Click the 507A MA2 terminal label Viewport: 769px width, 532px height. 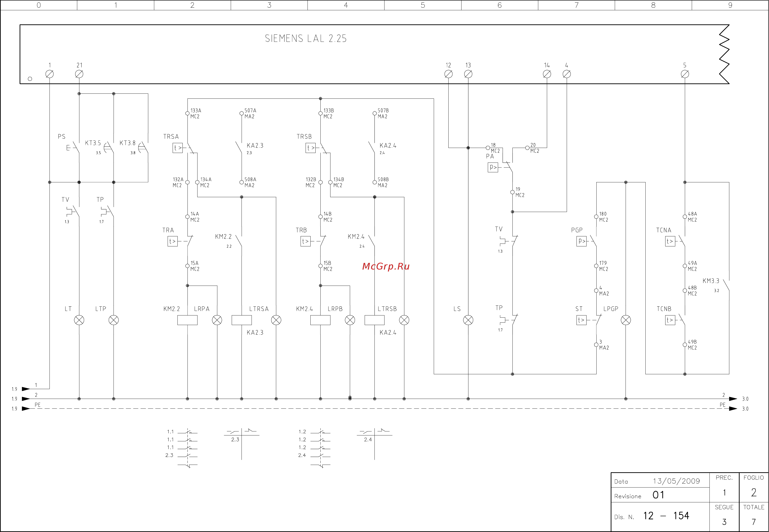(x=250, y=113)
